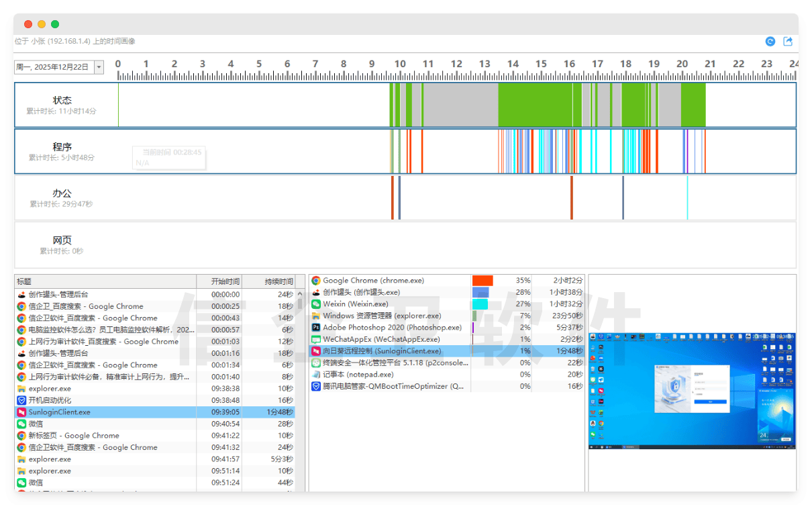Click the 腾讯电脑管家 shield icon
This screenshot has height=505, width=812.
(x=316, y=386)
